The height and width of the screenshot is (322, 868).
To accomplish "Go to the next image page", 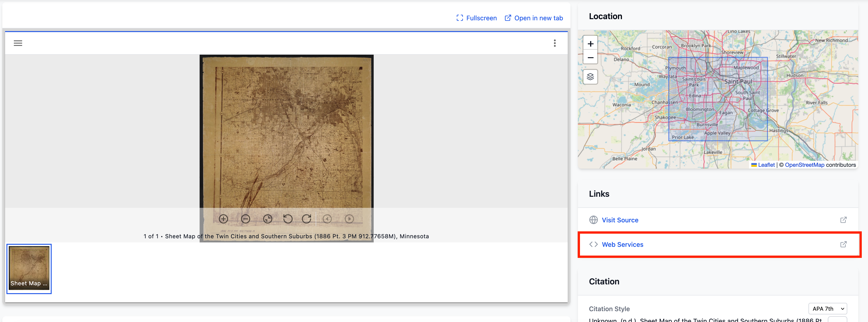I will pyautogui.click(x=349, y=219).
